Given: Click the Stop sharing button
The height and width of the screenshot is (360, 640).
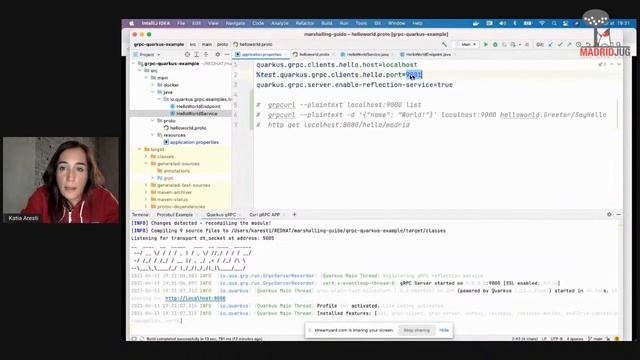Looking at the screenshot, I should point(416,330).
